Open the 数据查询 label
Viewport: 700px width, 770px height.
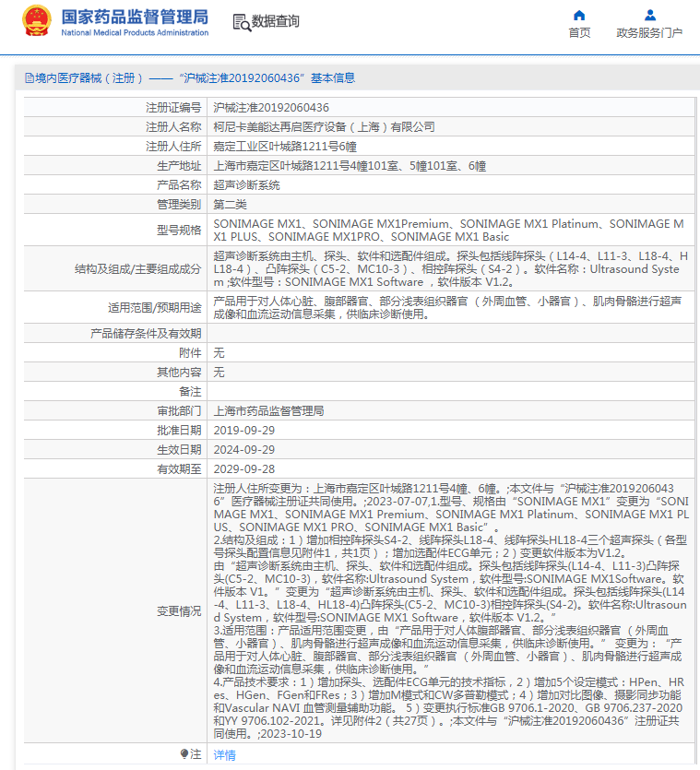point(276,21)
